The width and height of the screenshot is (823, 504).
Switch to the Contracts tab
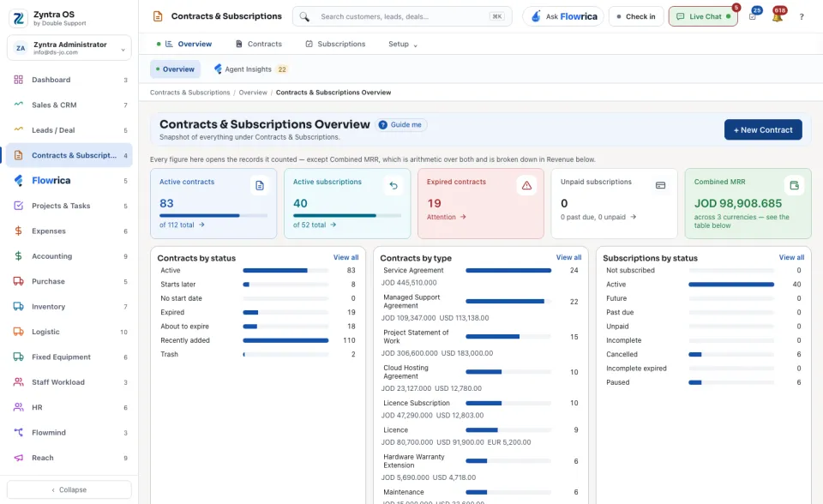click(x=258, y=44)
